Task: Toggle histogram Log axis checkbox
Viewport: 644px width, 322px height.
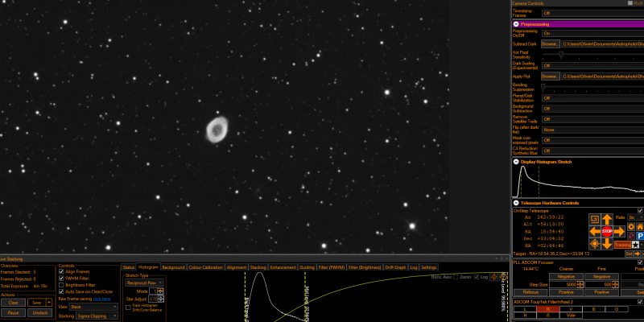Action: pos(477,277)
